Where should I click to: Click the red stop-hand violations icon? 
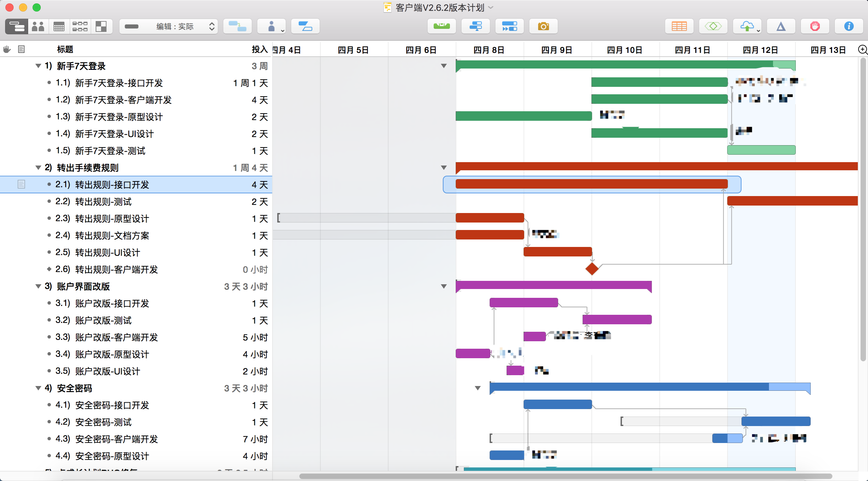click(815, 26)
